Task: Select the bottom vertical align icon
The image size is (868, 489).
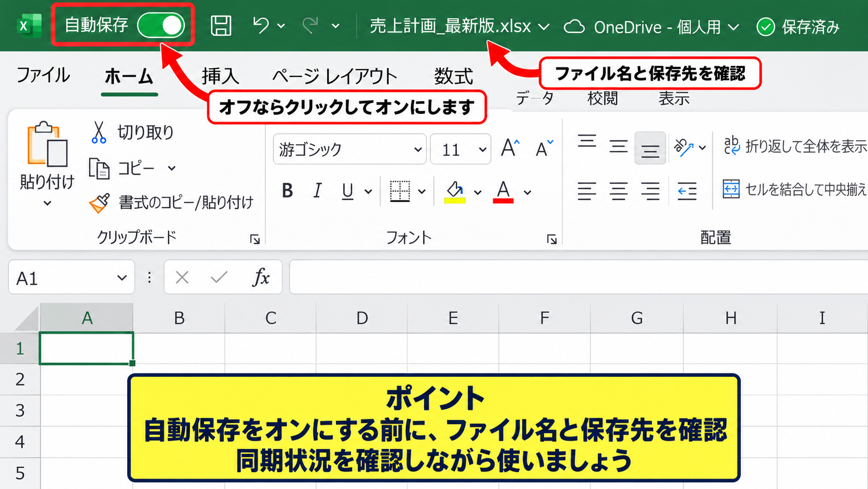Action: 650,148
